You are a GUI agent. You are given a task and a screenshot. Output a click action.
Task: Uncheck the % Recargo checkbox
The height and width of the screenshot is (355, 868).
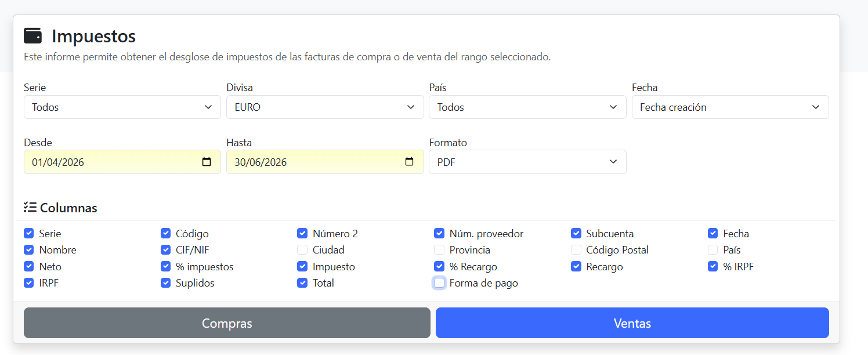pyautogui.click(x=439, y=266)
